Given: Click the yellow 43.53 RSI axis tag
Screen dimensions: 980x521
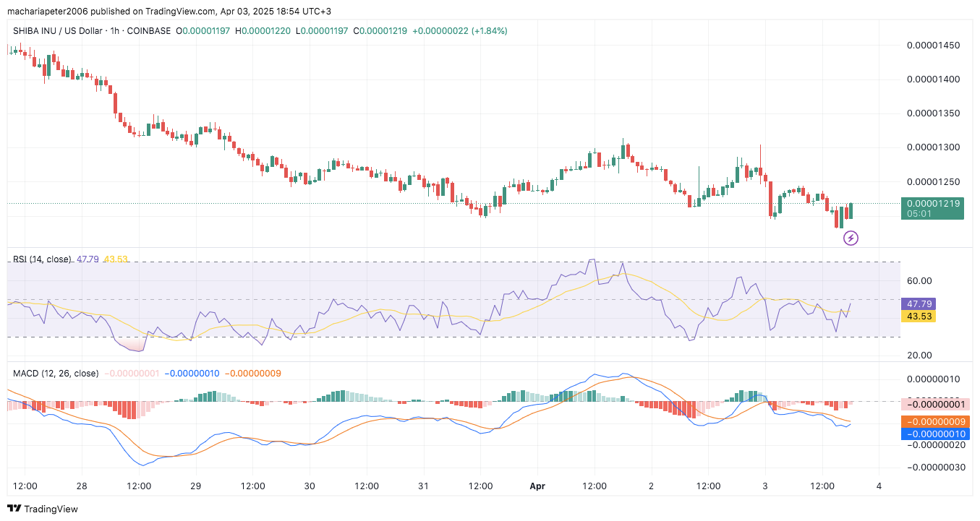Looking at the screenshot, I should pos(918,317).
